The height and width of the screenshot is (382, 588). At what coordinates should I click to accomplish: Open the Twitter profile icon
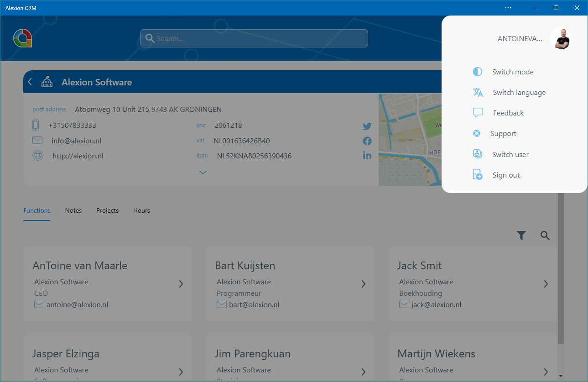pyautogui.click(x=367, y=126)
